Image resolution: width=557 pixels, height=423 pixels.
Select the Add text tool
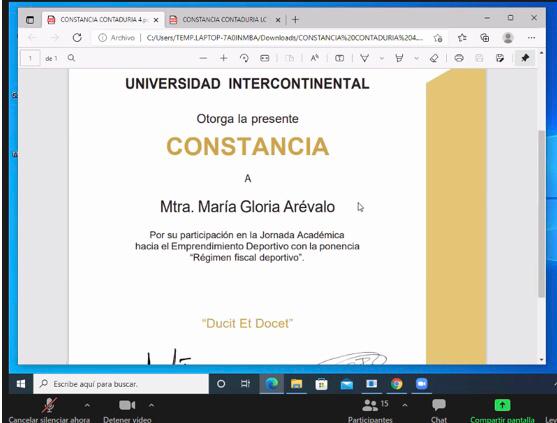tap(340, 58)
